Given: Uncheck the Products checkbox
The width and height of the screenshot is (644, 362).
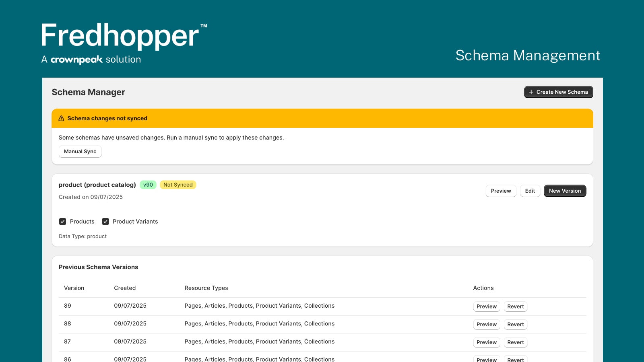Looking at the screenshot, I should pyautogui.click(x=62, y=222).
